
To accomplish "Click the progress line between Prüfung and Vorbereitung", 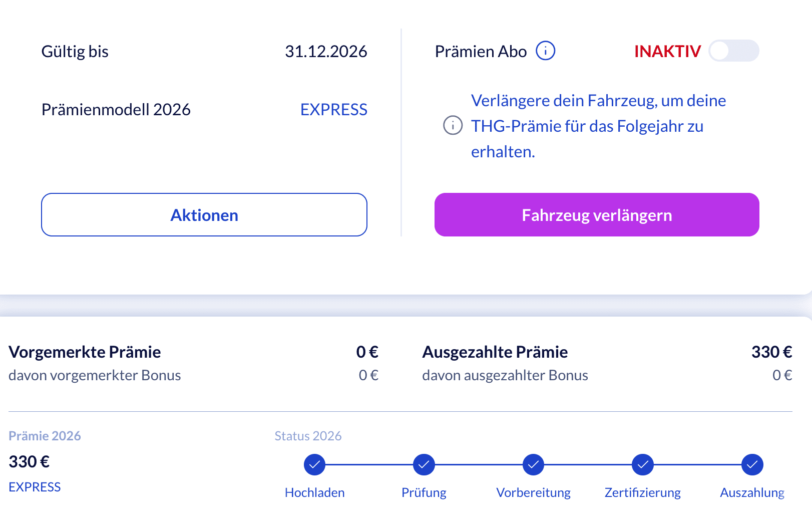I will click(x=479, y=464).
